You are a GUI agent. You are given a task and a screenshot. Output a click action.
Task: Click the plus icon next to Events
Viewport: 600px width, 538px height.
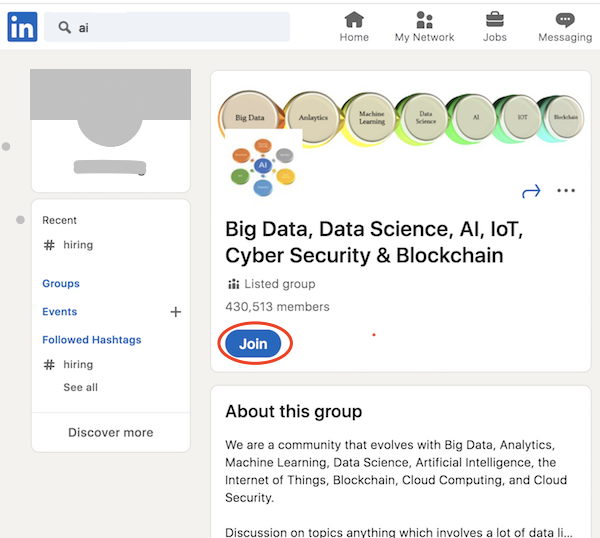[x=176, y=312]
